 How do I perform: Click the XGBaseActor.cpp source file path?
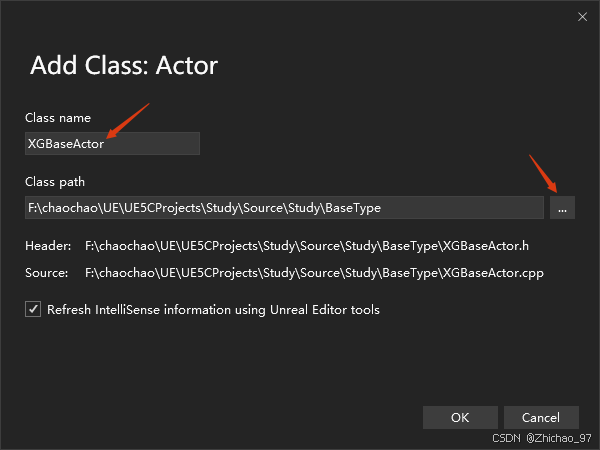point(314,272)
